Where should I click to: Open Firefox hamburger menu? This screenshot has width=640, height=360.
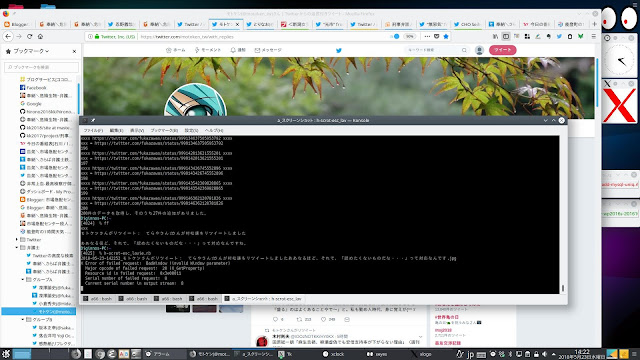point(593,36)
